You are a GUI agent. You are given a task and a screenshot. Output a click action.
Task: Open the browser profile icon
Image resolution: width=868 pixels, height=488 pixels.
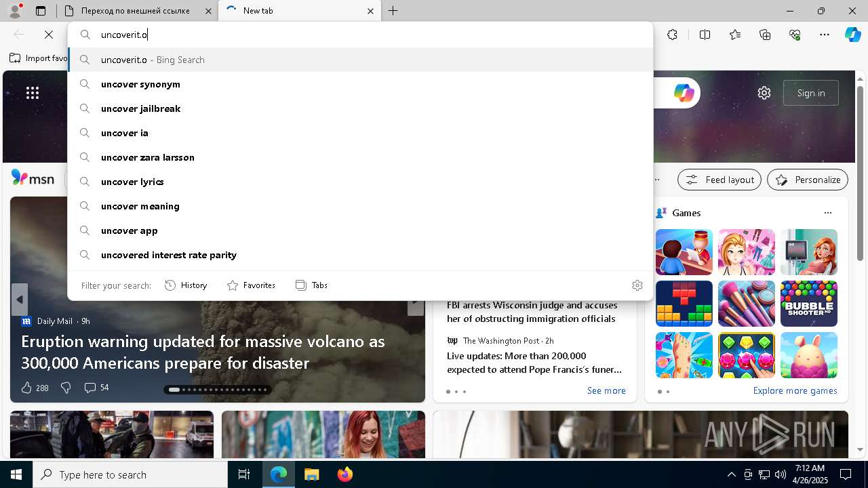click(15, 11)
